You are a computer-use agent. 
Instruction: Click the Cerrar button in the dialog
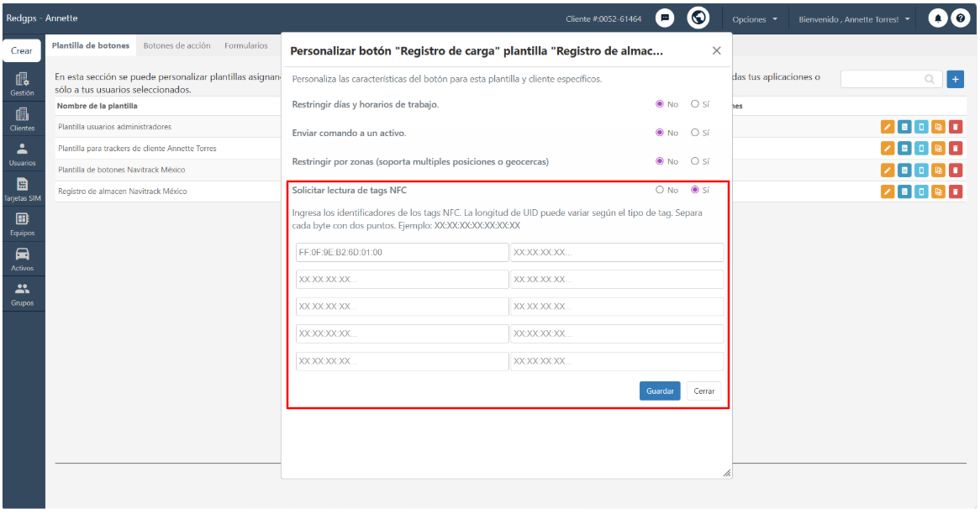point(703,391)
